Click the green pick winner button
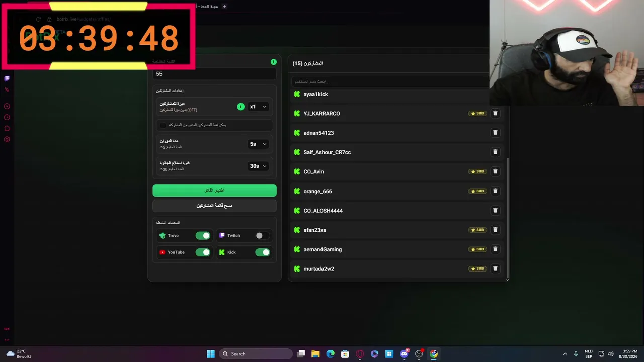 pyautogui.click(x=214, y=190)
